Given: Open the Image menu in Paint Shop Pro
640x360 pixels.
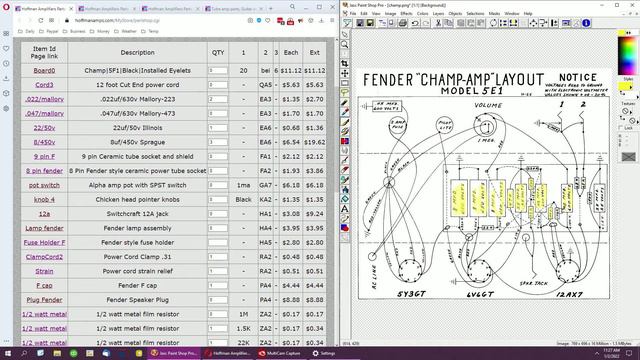Looking at the screenshot, I should [x=390, y=13].
